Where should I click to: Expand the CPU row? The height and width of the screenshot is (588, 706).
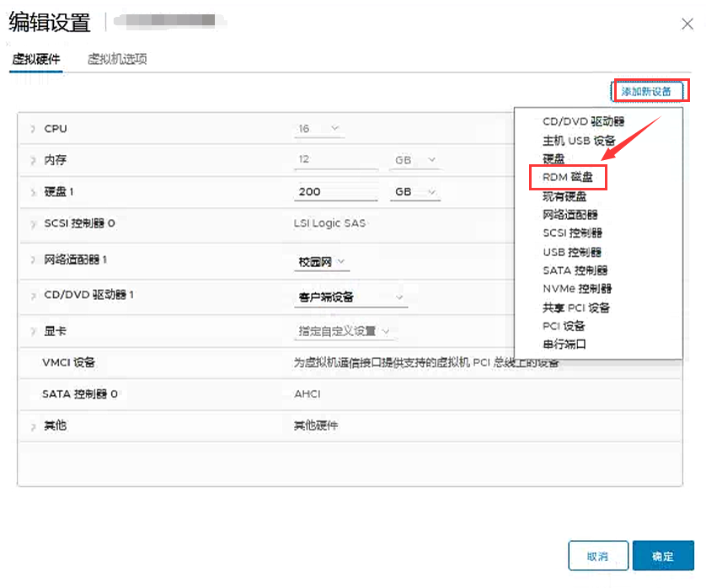click(33, 129)
